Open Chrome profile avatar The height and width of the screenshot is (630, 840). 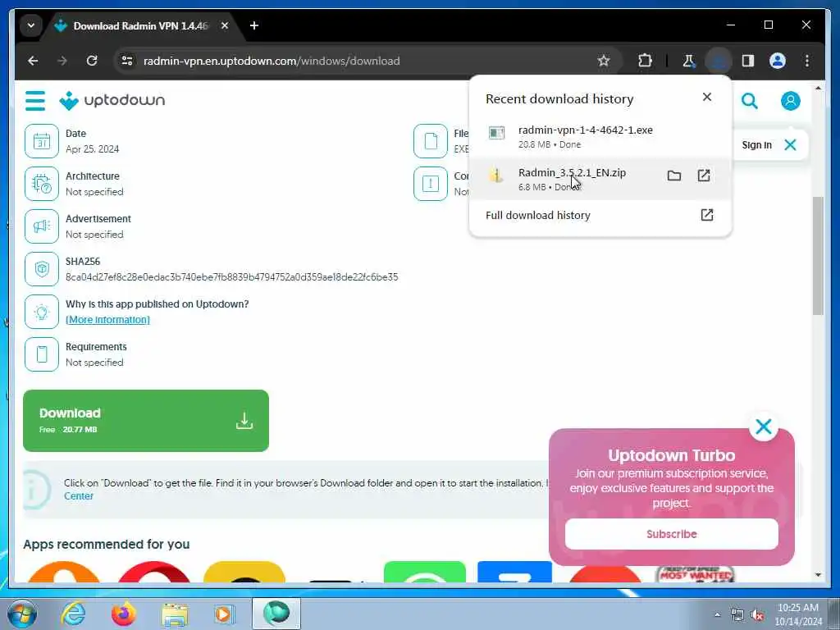[x=778, y=61]
